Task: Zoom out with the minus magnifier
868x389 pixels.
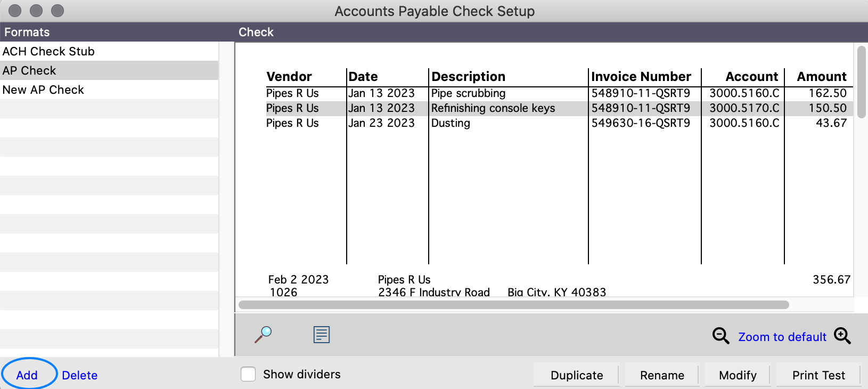Action: [x=720, y=336]
